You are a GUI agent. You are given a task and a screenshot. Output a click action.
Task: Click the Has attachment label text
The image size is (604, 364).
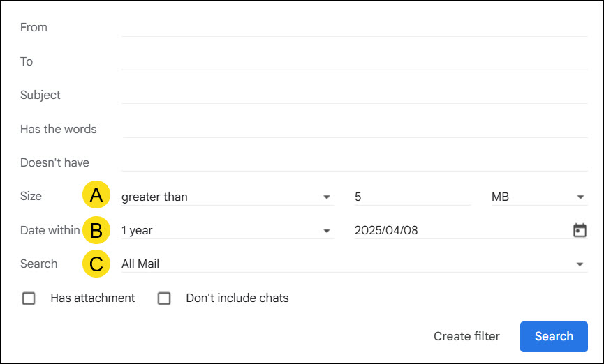tap(93, 298)
